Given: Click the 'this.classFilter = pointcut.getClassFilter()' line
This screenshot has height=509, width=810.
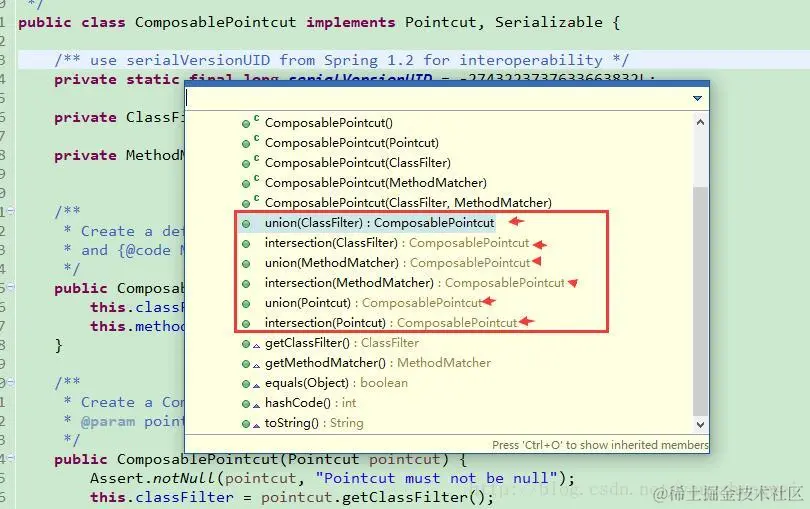Looking at the screenshot, I should point(292,497).
